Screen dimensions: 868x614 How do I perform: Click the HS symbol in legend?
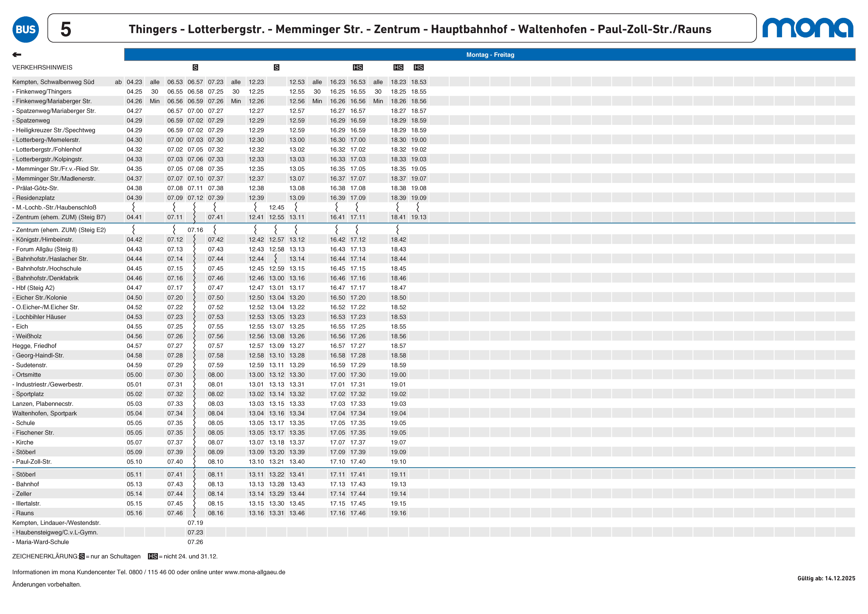pos(153,556)
